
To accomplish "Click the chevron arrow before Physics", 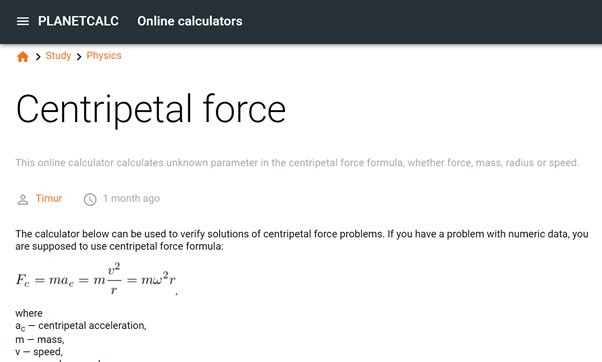I will point(79,57).
